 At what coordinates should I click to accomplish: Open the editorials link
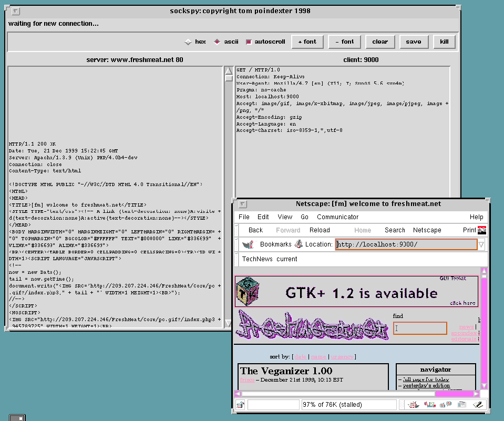point(464,338)
